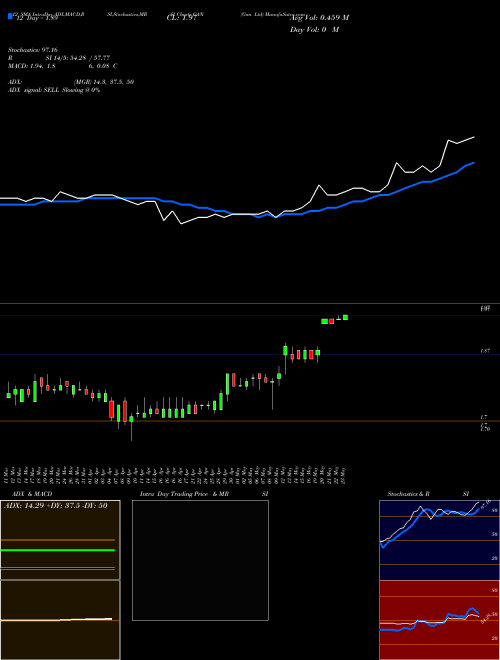Image resolution: width=500 pixels, height=660 pixels.
Task: Click the last green candle at top right
Action: [346, 317]
